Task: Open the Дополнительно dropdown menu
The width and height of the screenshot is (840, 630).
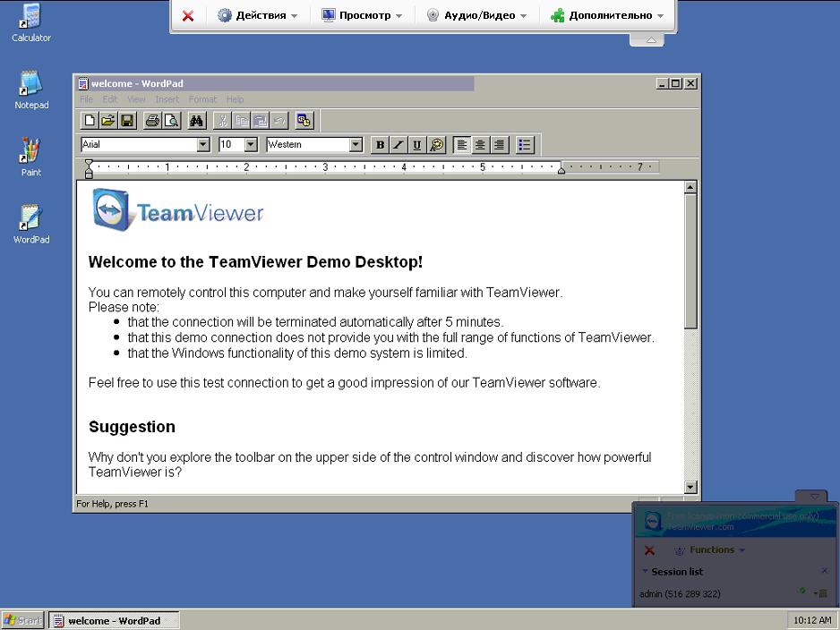Action: [607, 15]
